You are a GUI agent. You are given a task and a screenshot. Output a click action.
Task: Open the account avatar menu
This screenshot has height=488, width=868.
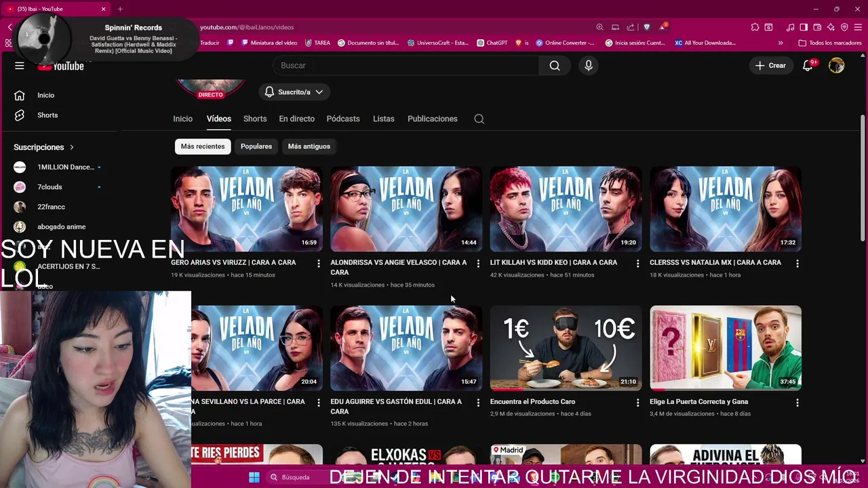836,66
